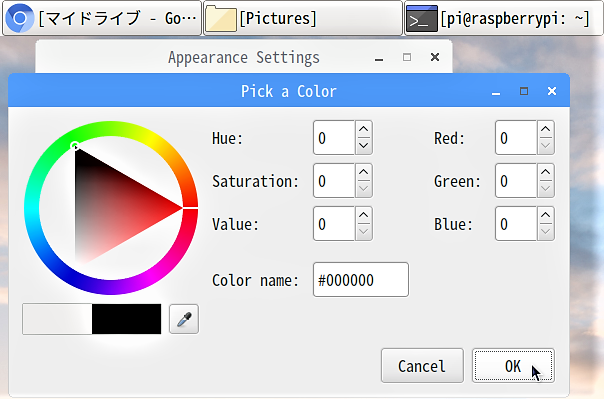
Task: Click the Value down arrow
Action: pos(364,232)
